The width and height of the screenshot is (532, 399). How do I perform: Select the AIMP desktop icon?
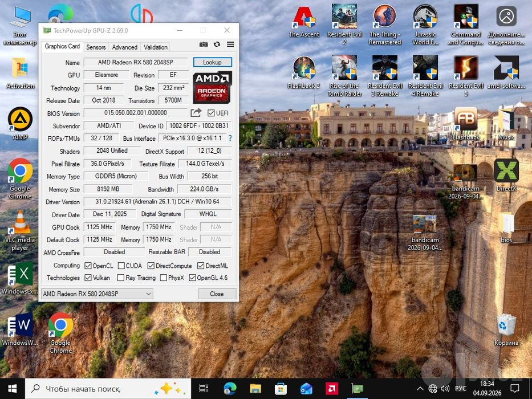[20, 123]
